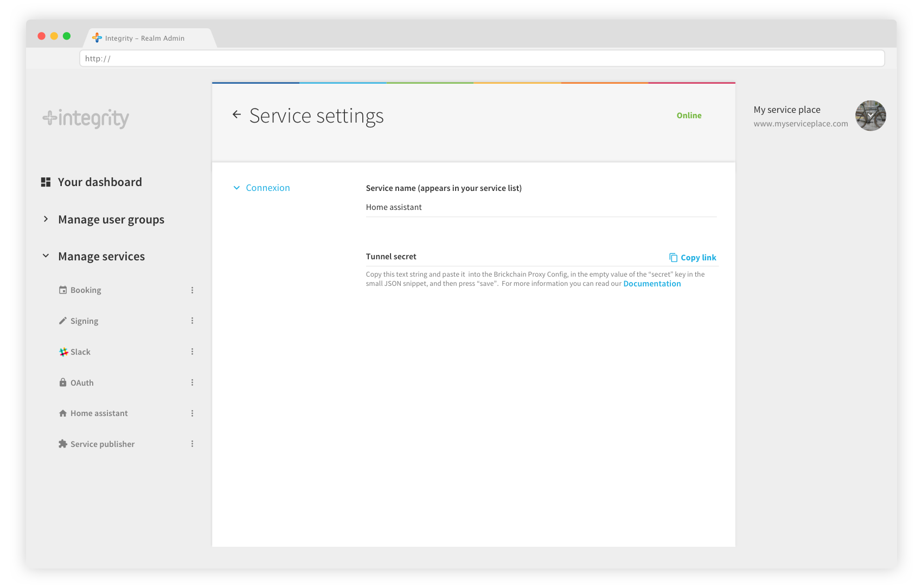
Task: Select Slack in the services list
Action: [80, 352]
